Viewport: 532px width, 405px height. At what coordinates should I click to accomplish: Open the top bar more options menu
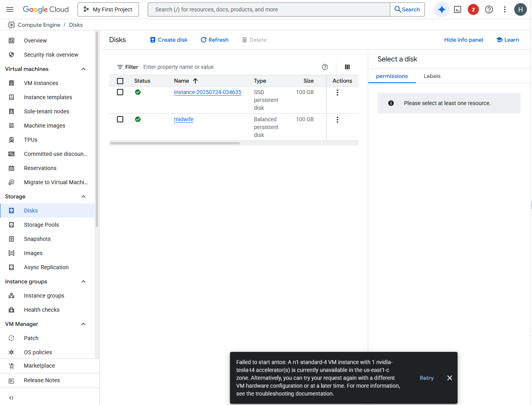pos(505,9)
